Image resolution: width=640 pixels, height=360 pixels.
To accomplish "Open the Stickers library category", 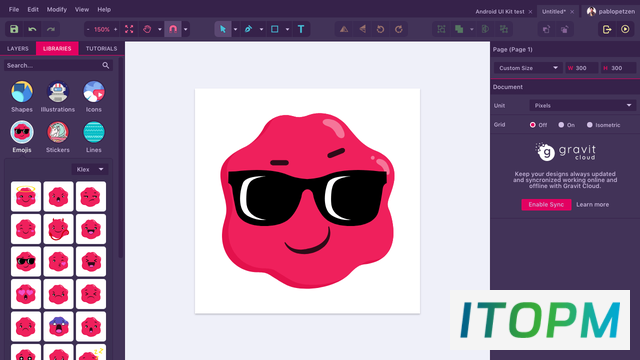I will [58, 137].
